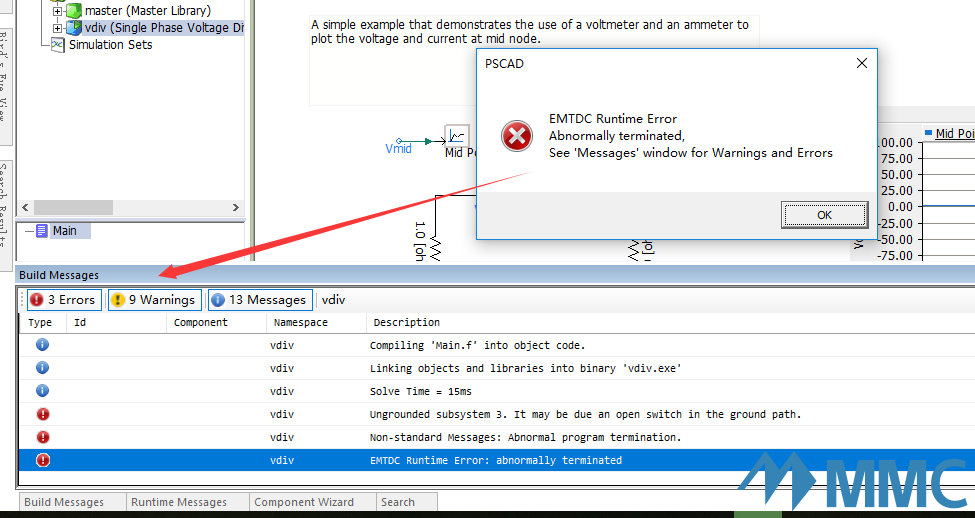Image resolution: width=975 pixels, height=518 pixels.
Task: Select the "Compiling 'Main.f' into object code" message
Action: (x=497, y=345)
